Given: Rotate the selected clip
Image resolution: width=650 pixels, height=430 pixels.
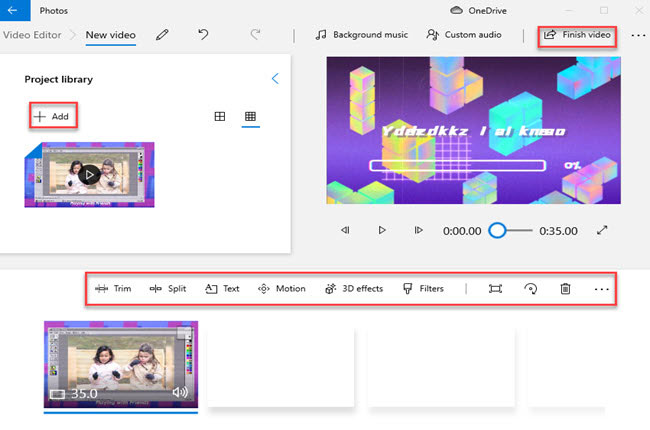Looking at the screenshot, I should (x=531, y=289).
